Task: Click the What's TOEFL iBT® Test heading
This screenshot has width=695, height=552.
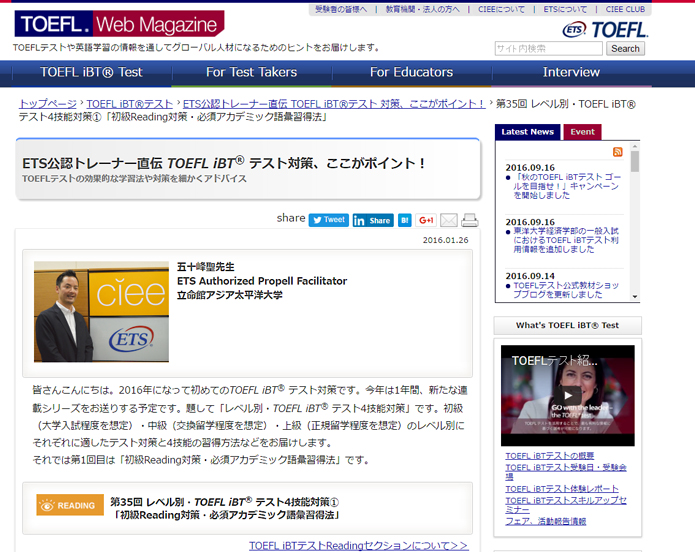Action: 567,325
